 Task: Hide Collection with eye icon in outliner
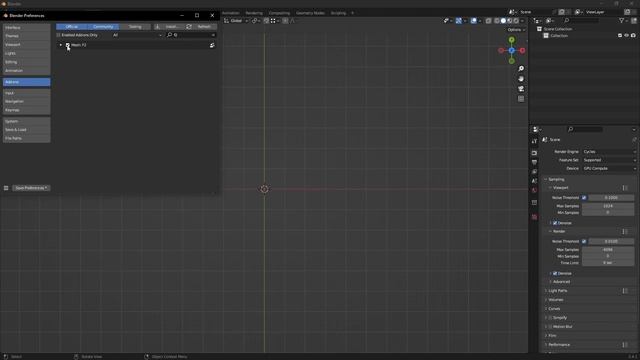pyautogui.click(x=627, y=36)
